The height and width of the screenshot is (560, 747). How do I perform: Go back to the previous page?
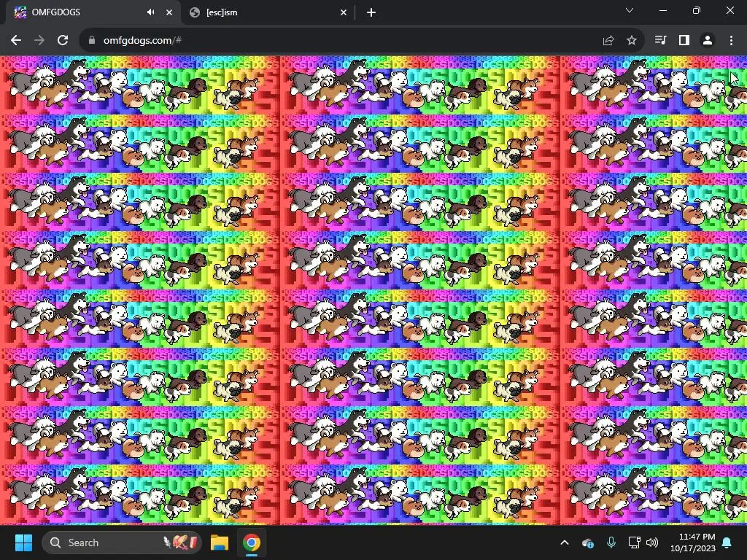16,41
